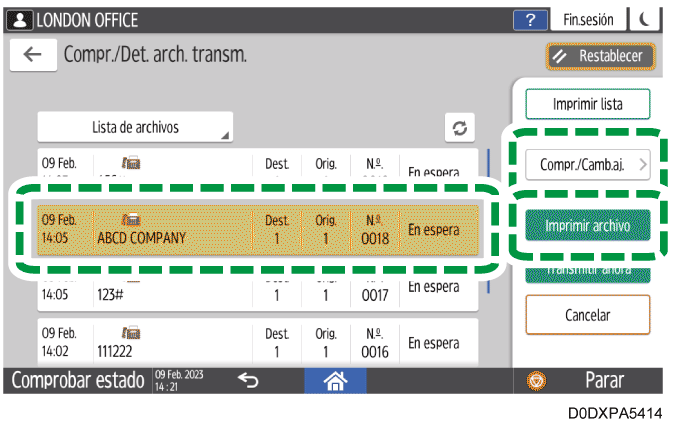Open Comprobar estado status panel

[78, 381]
